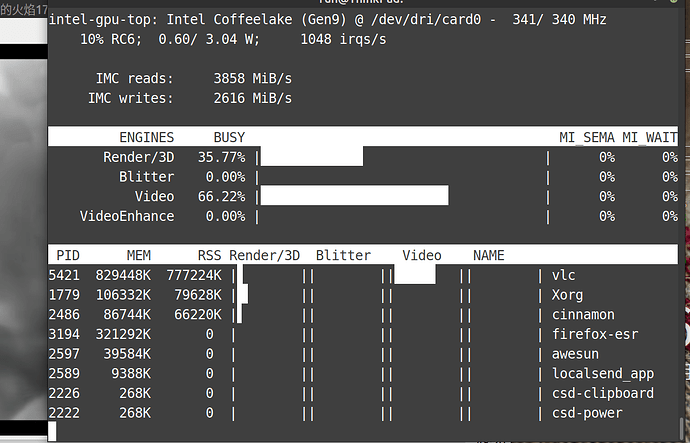The width and height of the screenshot is (690, 443).
Task: Click the vlc Video usage bar
Action: [x=415, y=274]
